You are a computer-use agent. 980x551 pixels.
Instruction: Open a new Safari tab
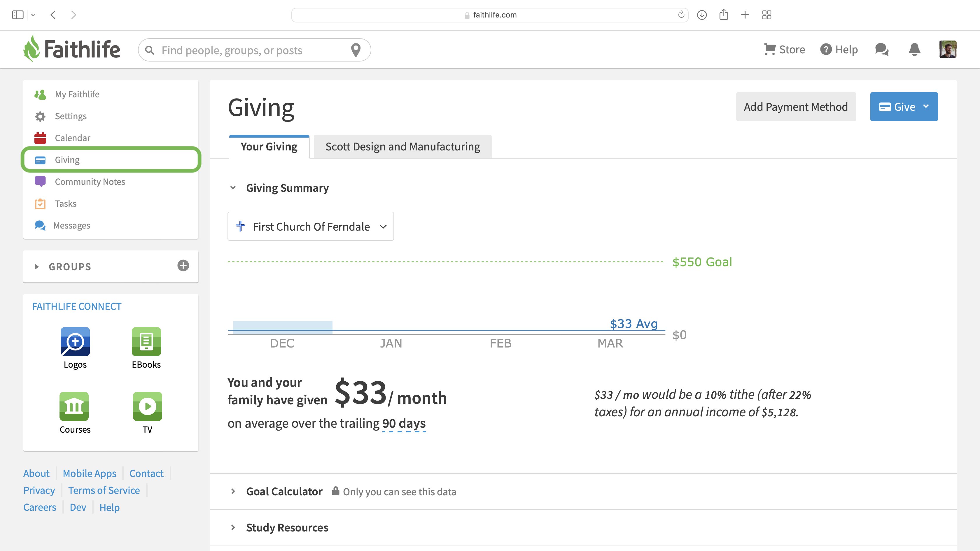(x=745, y=15)
